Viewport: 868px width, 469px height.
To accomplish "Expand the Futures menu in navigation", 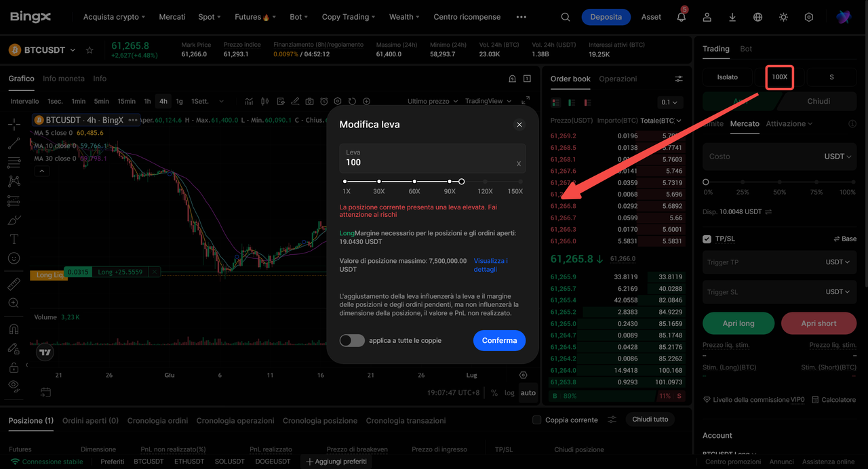I will [x=252, y=17].
